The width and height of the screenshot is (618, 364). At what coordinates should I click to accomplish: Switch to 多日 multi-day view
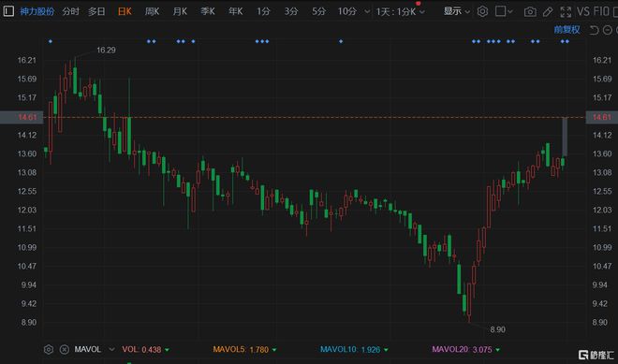[x=96, y=11]
